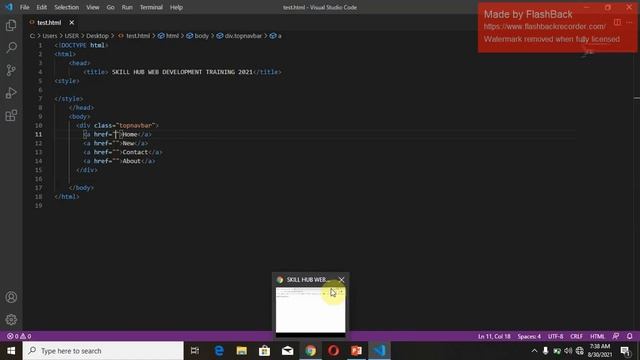Click the Contact text on line 13
The image size is (640, 360).
(x=135, y=152)
